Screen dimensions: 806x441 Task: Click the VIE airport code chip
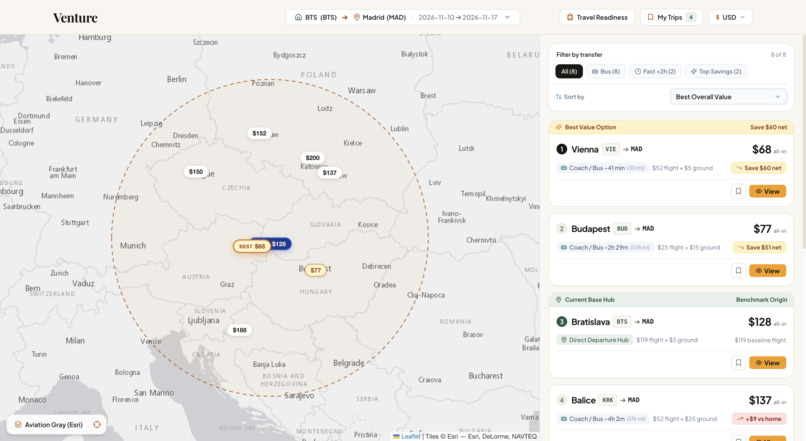pyautogui.click(x=610, y=149)
